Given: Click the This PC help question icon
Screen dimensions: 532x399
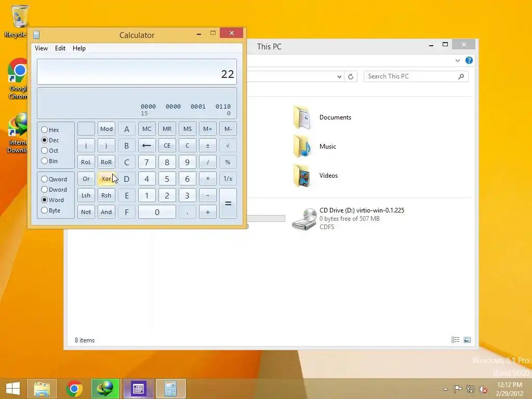Looking at the screenshot, I should tap(469, 60).
